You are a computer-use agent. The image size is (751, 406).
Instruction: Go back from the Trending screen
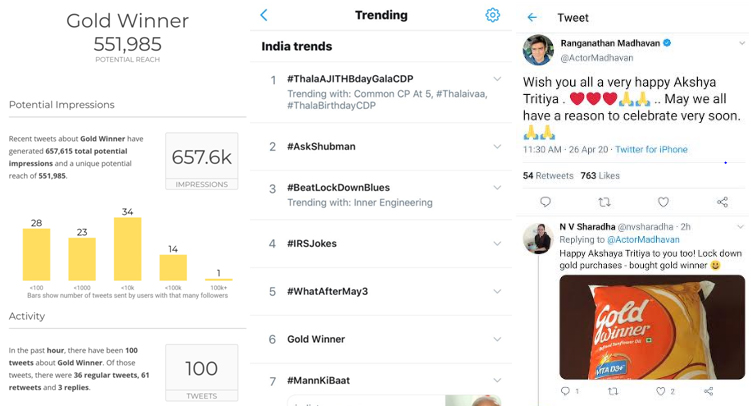[x=264, y=15]
